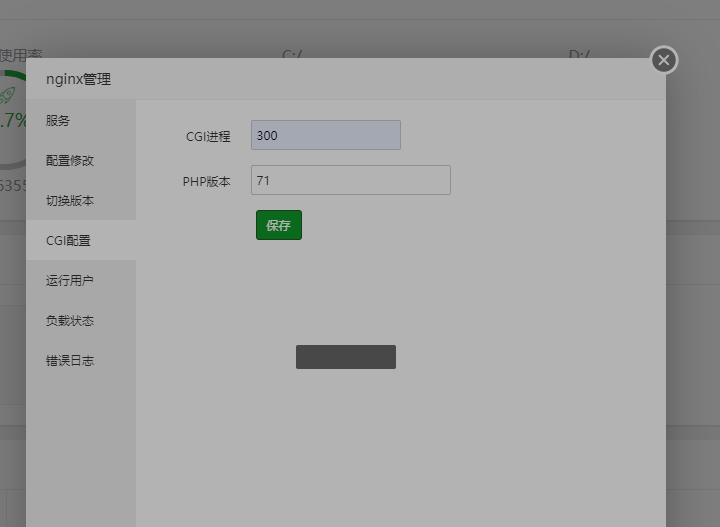Image resolution: width=720 pixels, height=527 pixels.
Task: View the 负载状态 tab
Action: pyautogui.click(x=81, y=320)
